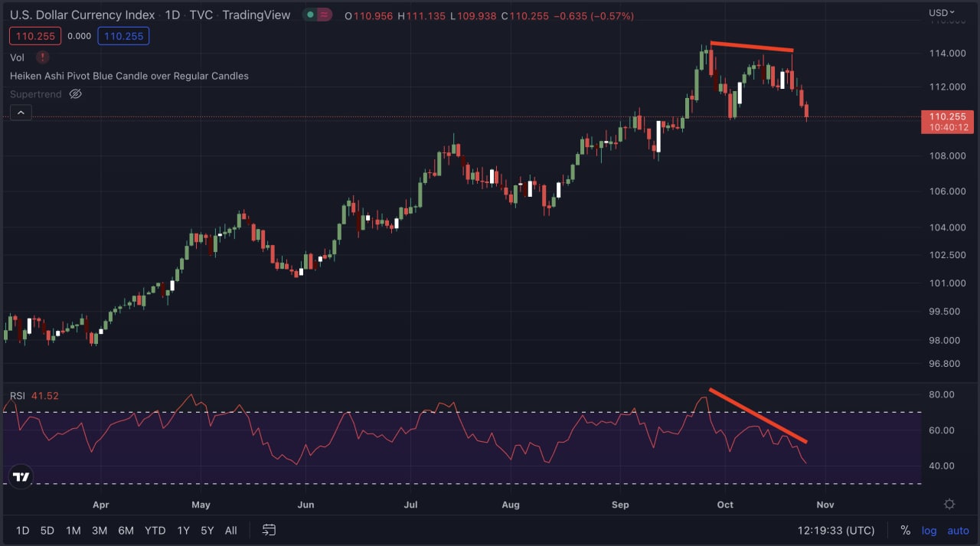Screen dimensions: 980x546
Task: Click the 114.000 price axis label
Action: (x=947, y=53)
